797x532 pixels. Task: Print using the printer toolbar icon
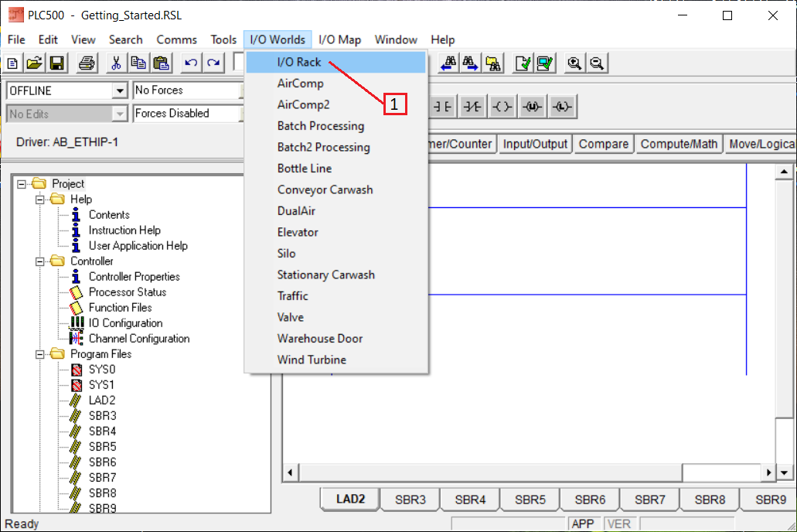pos(87,63)
